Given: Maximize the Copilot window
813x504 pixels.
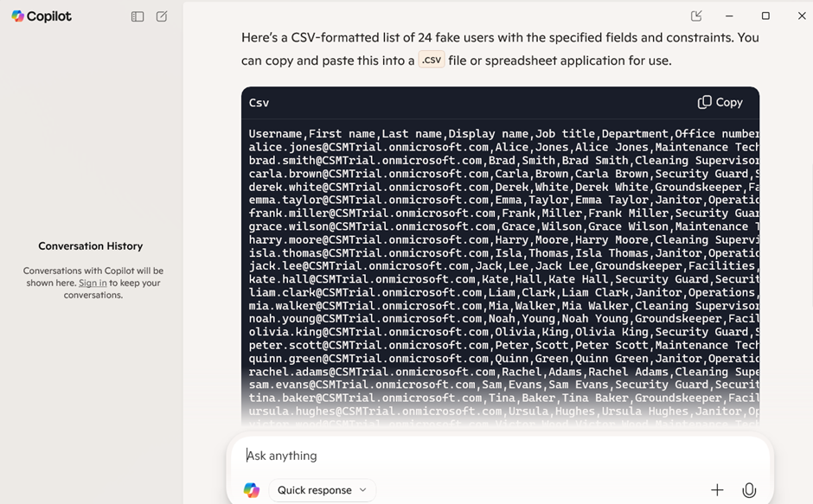Looking at the screenshot, I should (x=765, y=16).
